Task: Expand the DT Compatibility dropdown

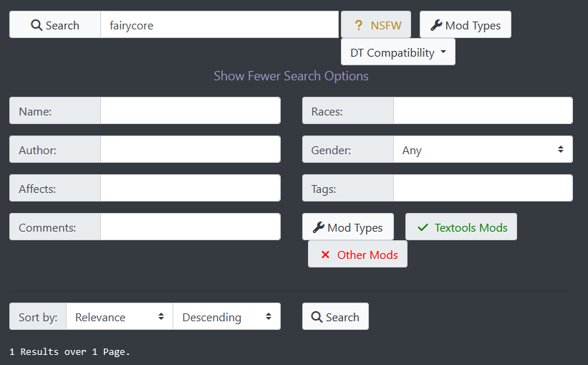Action: pyautogui.click(x=398, y=52)
